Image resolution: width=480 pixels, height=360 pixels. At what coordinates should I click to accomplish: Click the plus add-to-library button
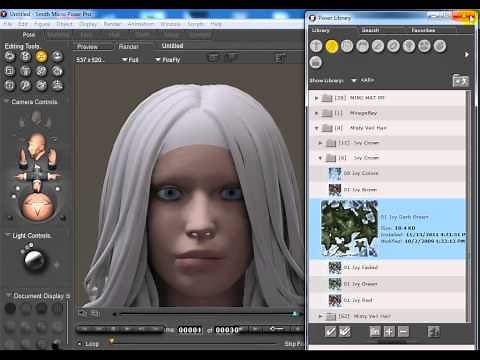(x=389, y=331)
